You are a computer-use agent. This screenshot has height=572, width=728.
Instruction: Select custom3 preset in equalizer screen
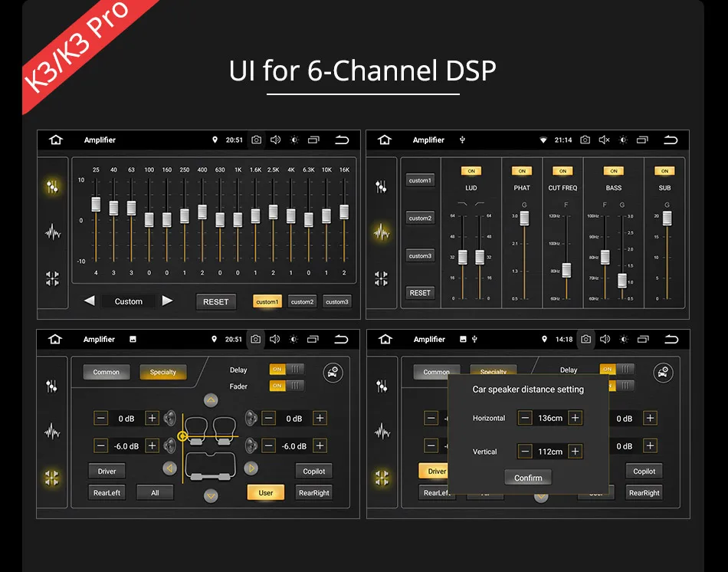[x=337, y=301]
